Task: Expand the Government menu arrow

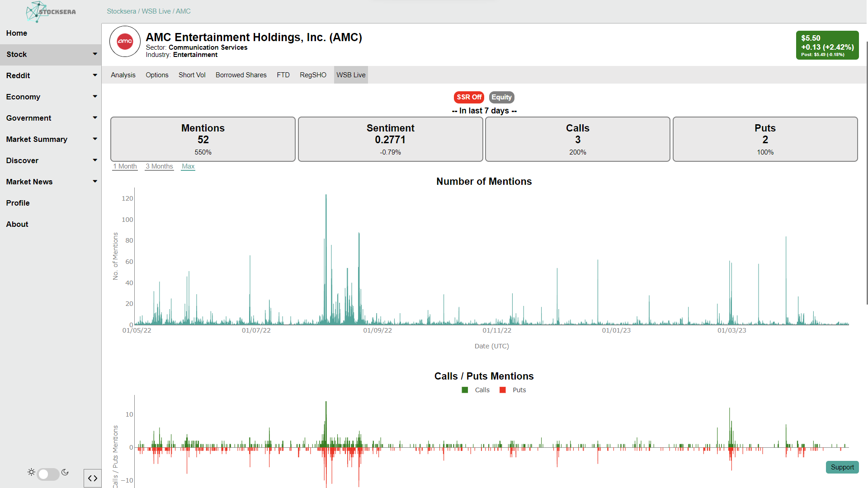Action: point(95,117)
